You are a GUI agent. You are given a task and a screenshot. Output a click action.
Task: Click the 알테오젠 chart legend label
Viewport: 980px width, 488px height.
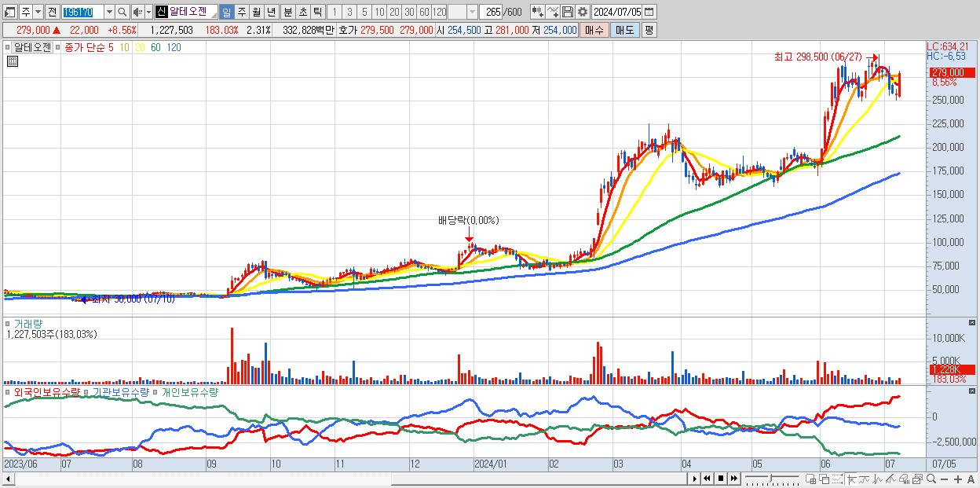32,47
